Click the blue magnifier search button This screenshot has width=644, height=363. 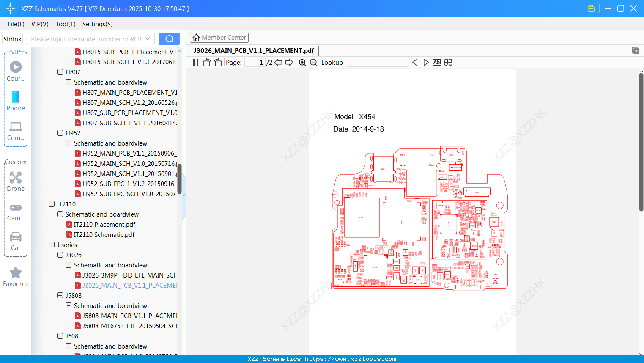169,38
